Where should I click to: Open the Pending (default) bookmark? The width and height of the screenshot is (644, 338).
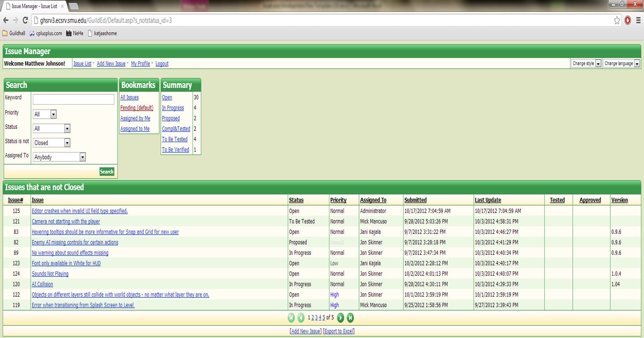pyautogui.click(x=137, y=108)
